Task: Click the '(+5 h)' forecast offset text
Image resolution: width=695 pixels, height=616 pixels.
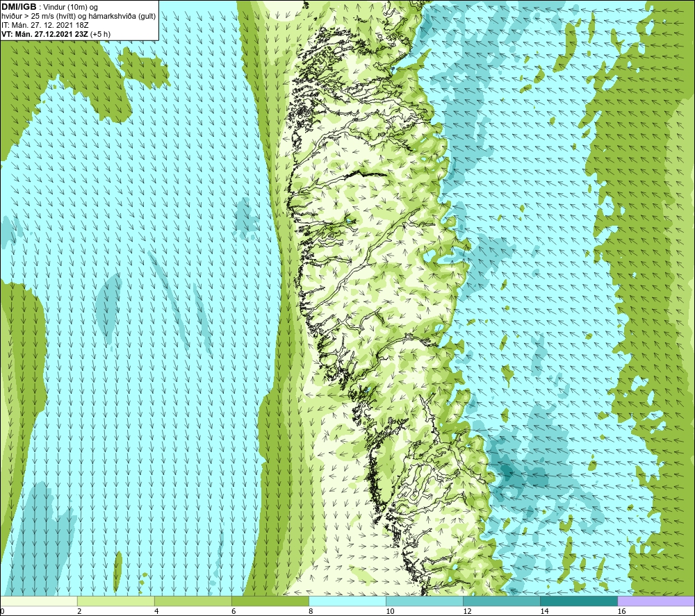Action: pyautogui.click(x=101, y=34)
